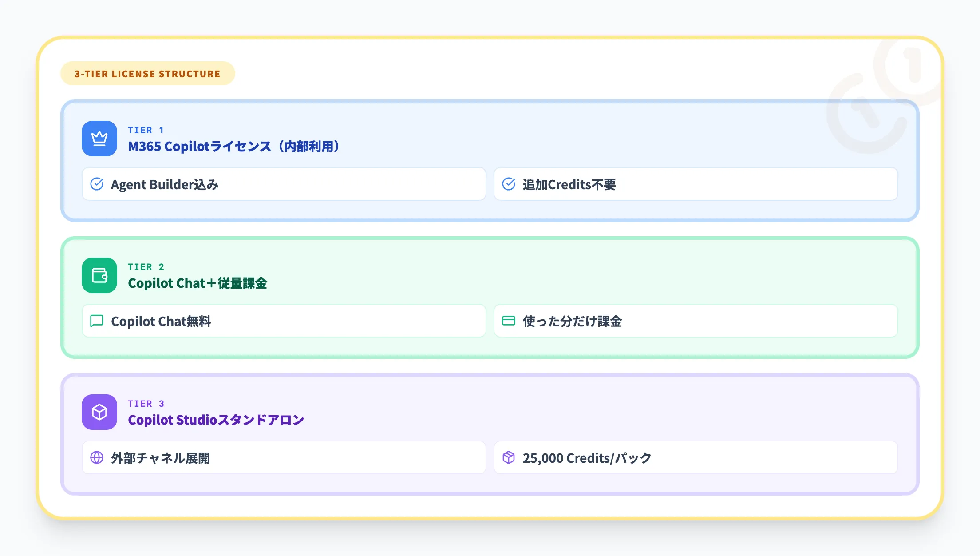
Task: Select the 3-TIER LICENSE STRUCTURE header tab
Action: coord(147,74)
